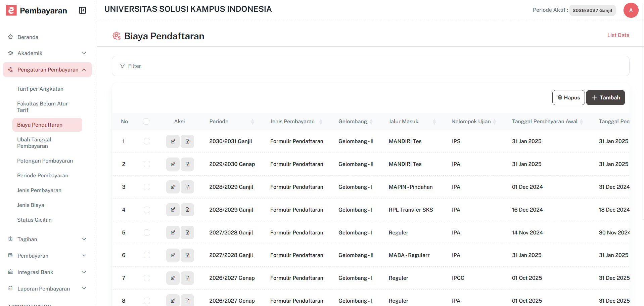The width and height of the screenshot is (644, 306).
Task: Click the Filter funnel icon
Action: (122, 66)
